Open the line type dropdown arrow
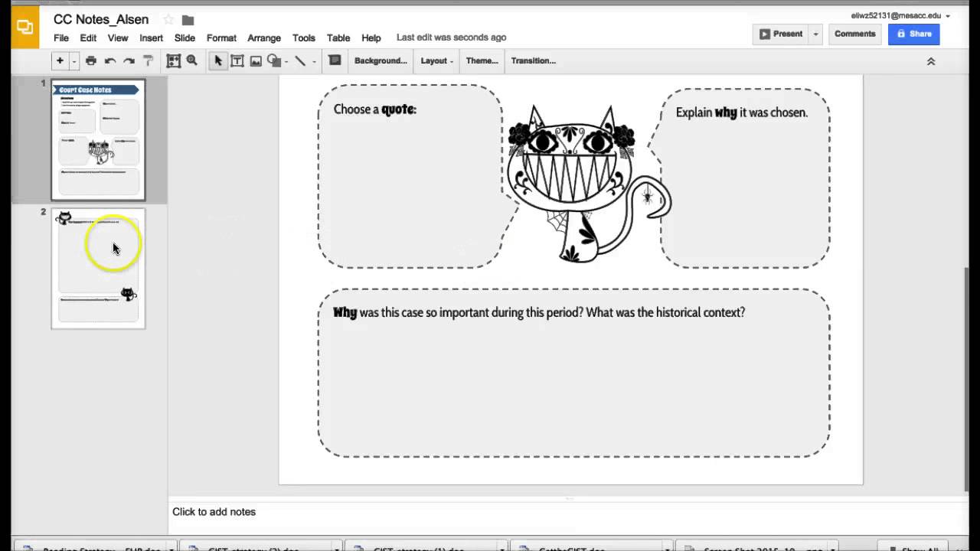 click(x=314, y=62)
